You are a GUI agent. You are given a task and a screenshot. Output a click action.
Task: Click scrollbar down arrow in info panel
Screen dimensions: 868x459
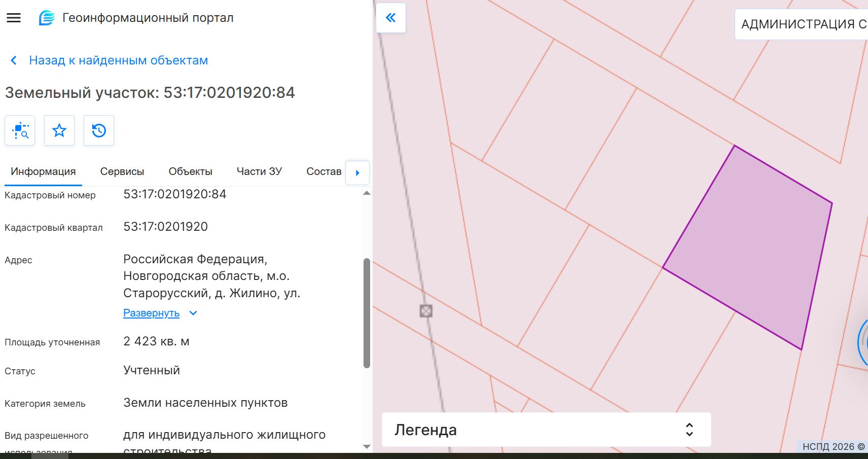pos(367,447)
